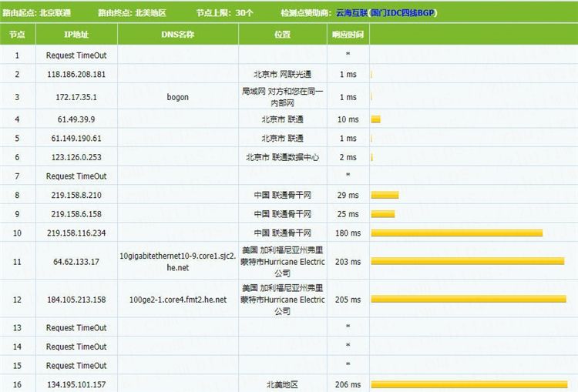Click the yellow response bar for 180 ms

pos(457,233)
